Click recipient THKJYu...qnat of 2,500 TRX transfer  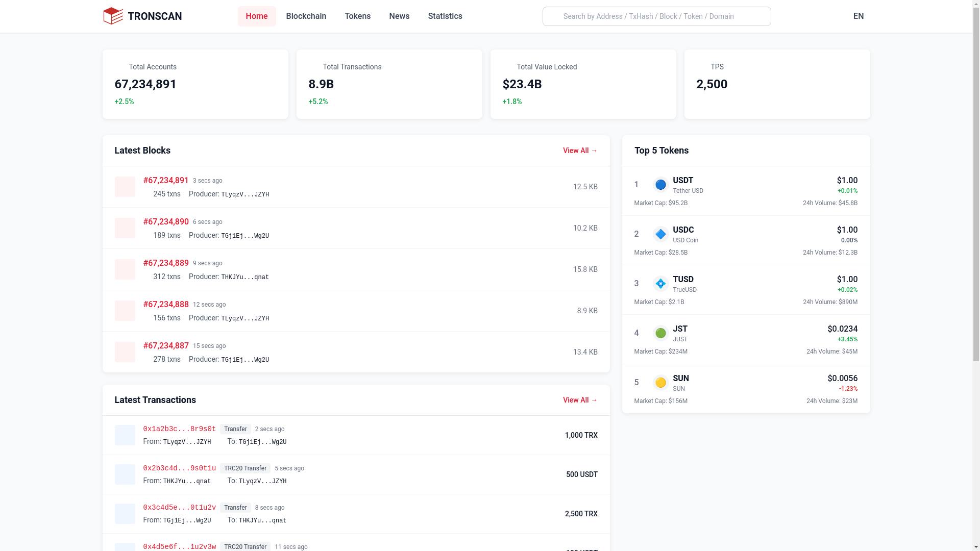(x=262, y=520)
